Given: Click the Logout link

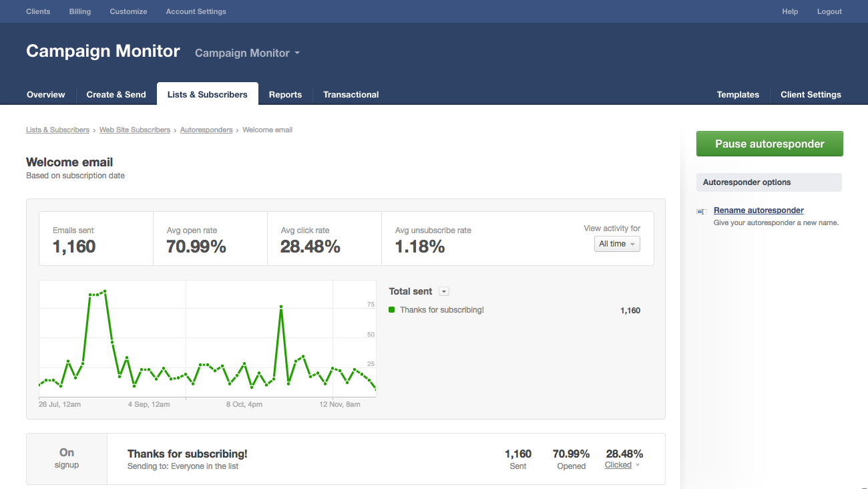Looking at the screenshot, I should [829, 11].
